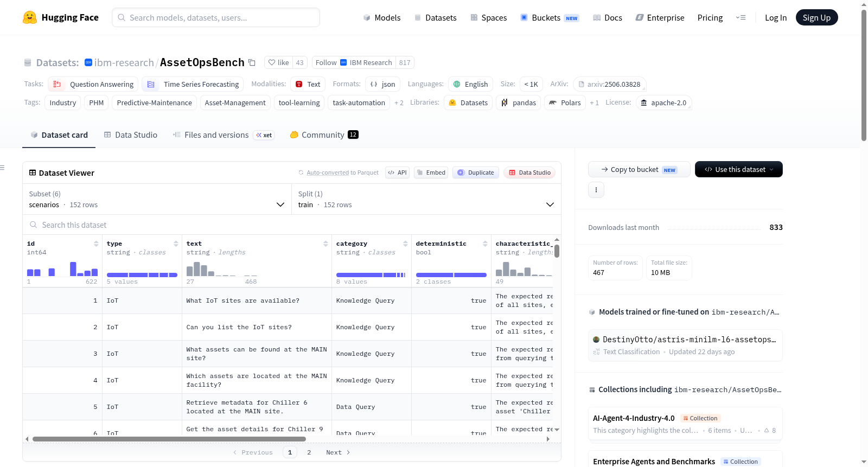This screenshot has width=868, height=467.
Task: Click the like heart button
Action: tap(279, 62)
